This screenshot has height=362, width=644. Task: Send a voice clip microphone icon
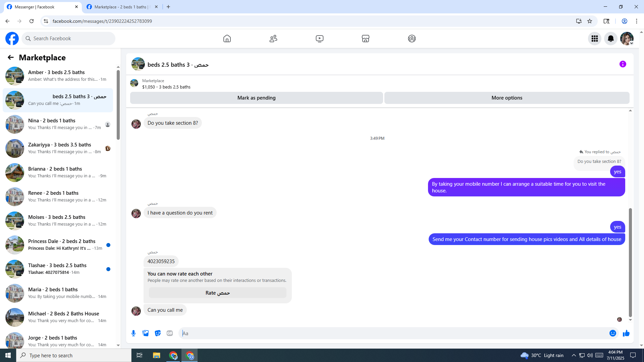pos(133,333)
